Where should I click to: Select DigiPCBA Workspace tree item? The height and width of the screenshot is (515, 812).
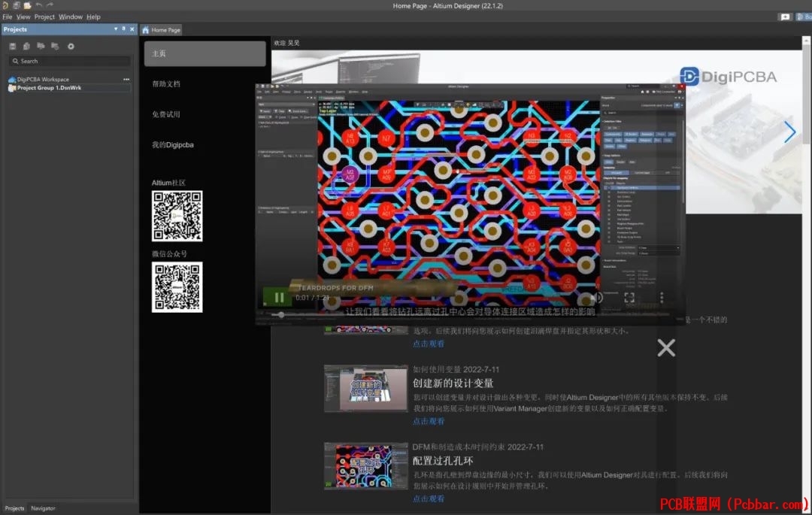point(43,80)
